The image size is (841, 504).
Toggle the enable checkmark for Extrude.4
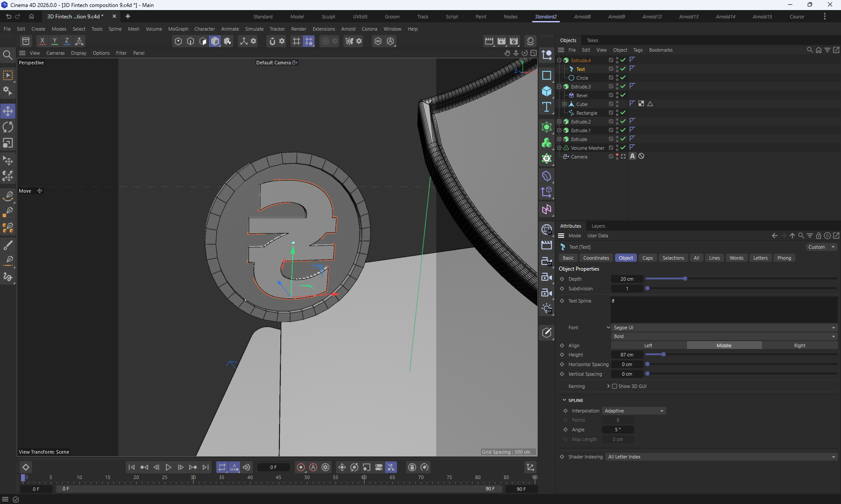click(623, 60)
